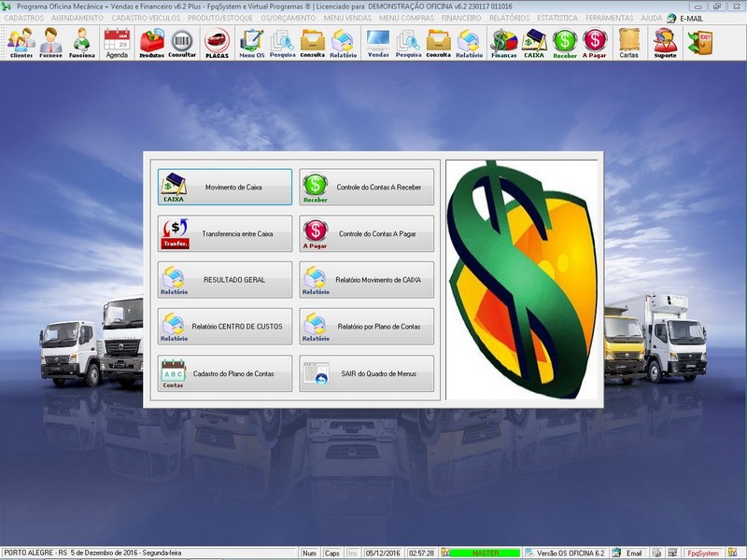The image size is (747, 560).
Task: Click Pesquisa icon beside Menu OS
Action: [282, 43]
